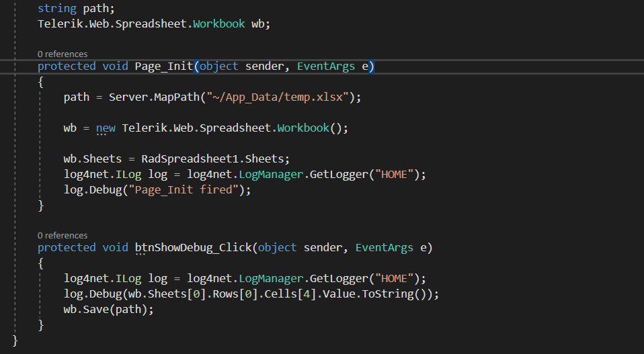Click 'Workbook' in the wb field declaration

coord(219,24)
